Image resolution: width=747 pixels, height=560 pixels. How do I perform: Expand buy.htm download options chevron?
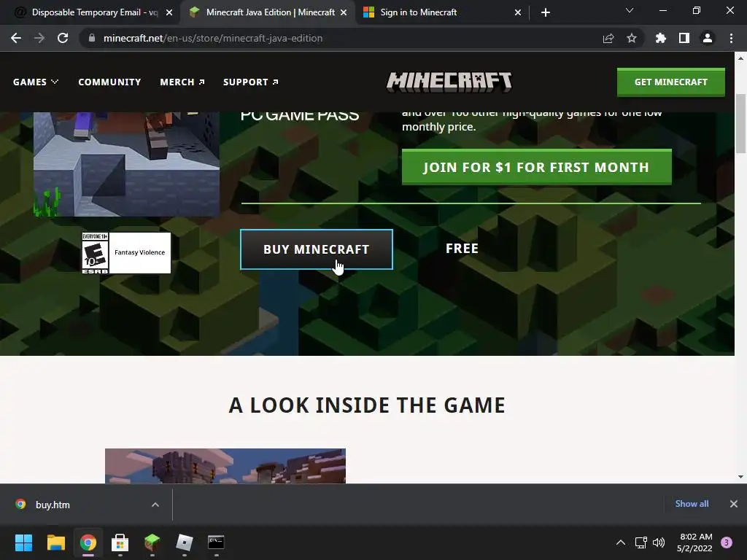155,505
